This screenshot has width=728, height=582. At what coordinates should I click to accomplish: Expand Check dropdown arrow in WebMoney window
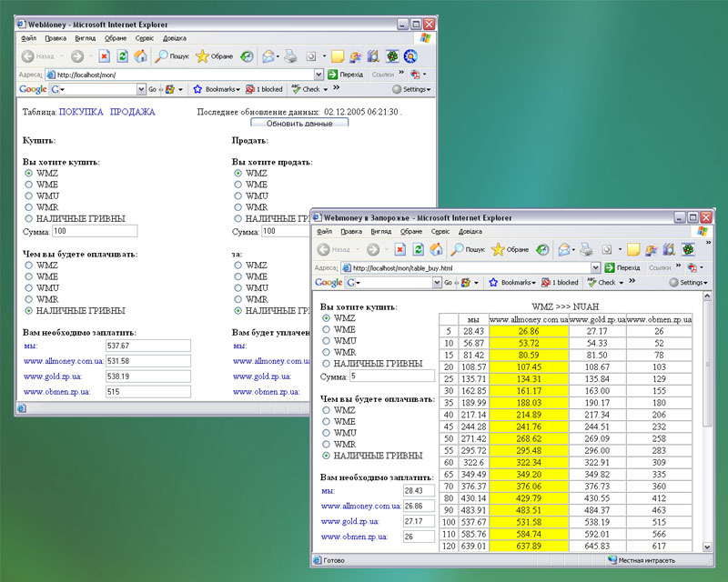click(326, 90)
